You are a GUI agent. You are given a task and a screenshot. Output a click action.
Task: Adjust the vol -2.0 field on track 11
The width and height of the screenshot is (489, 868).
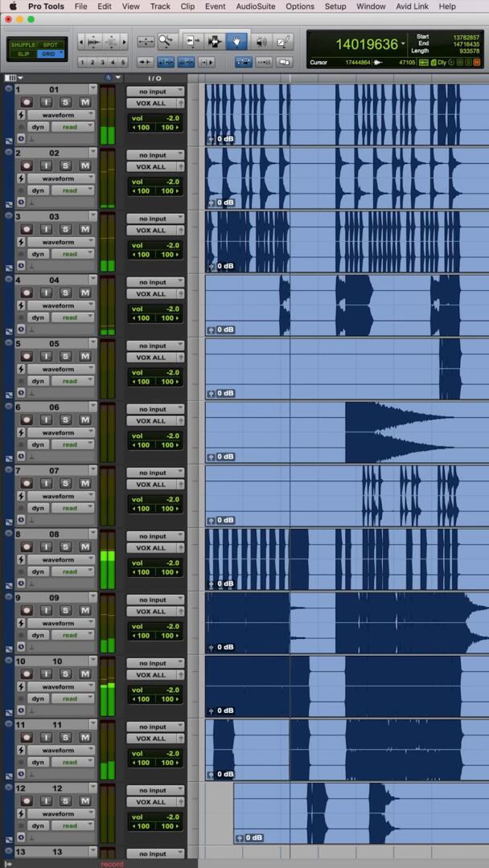(x=155, y=753)
